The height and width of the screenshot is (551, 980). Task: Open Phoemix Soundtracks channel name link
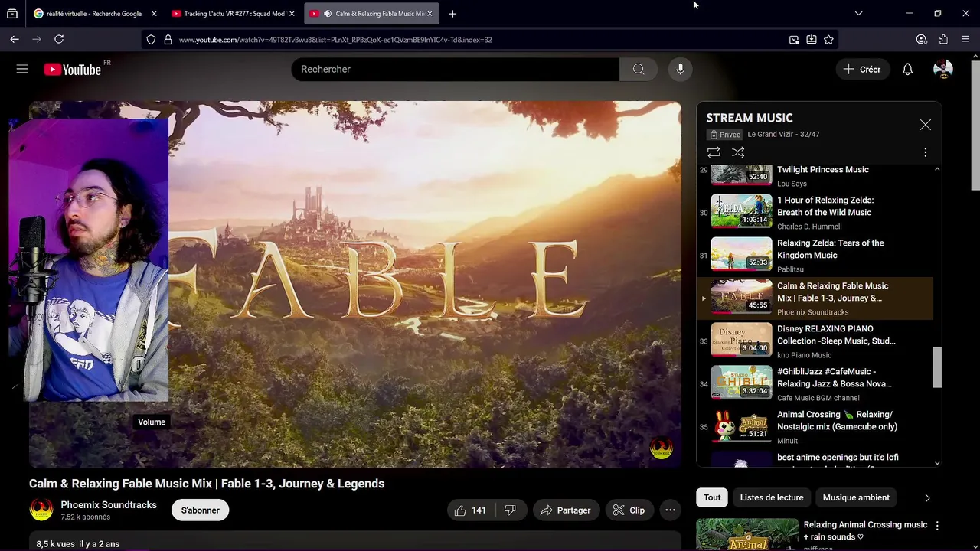click(x=109, y=505)
